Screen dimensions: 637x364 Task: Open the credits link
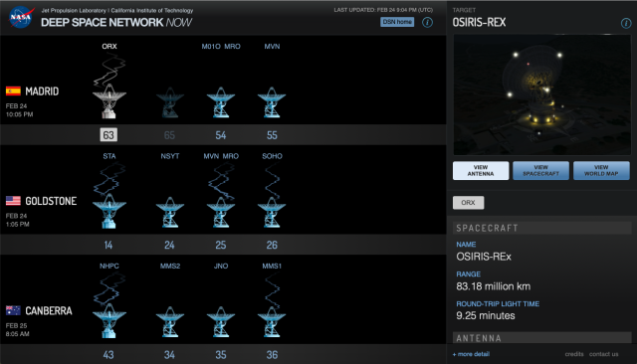[x=574, y=354]
